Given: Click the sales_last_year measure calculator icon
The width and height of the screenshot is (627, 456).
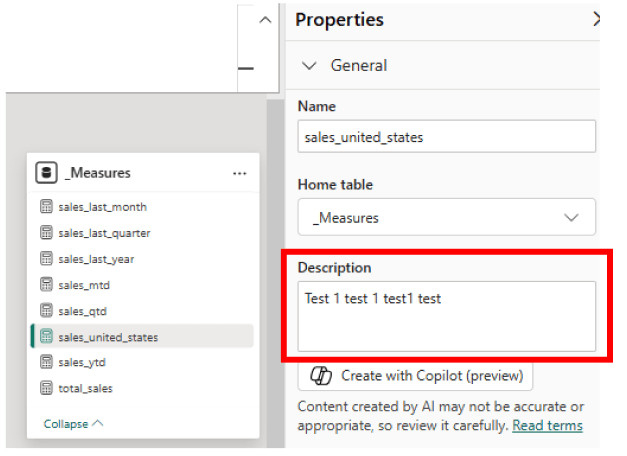Looking at the screenshot, I should [x=46, y=259].
